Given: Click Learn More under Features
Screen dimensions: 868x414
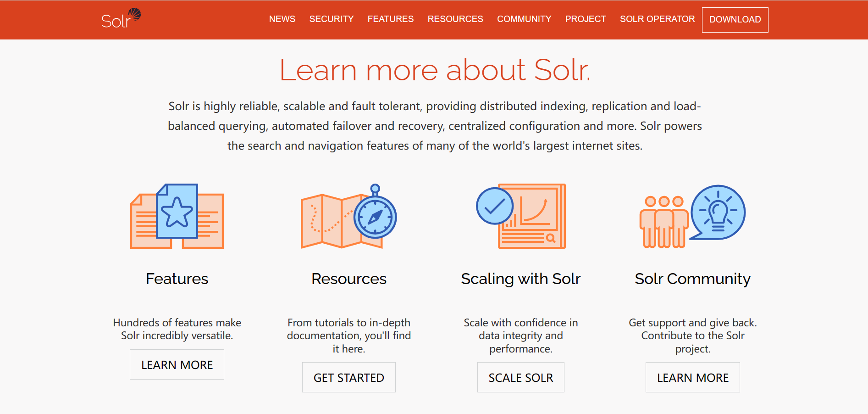Looking at the screenshot, I should click(177, 364).
